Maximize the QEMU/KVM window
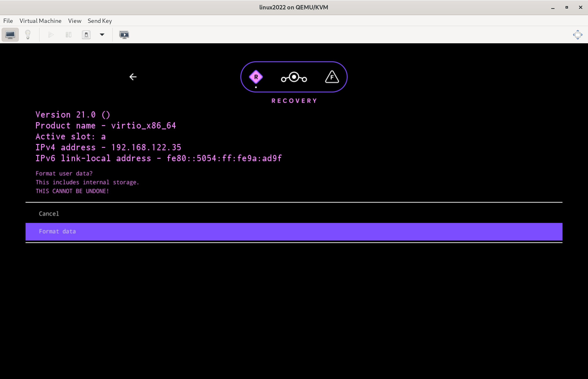 click(x=567, y=7)
